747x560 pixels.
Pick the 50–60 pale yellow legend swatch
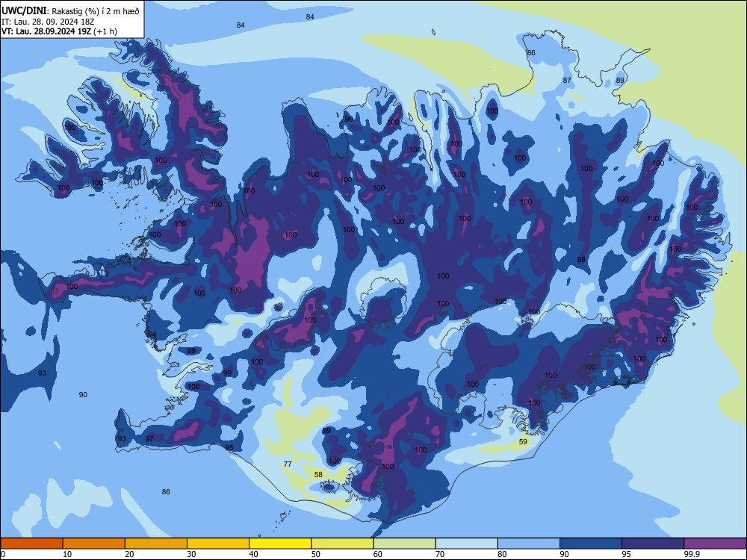(342, 544)
